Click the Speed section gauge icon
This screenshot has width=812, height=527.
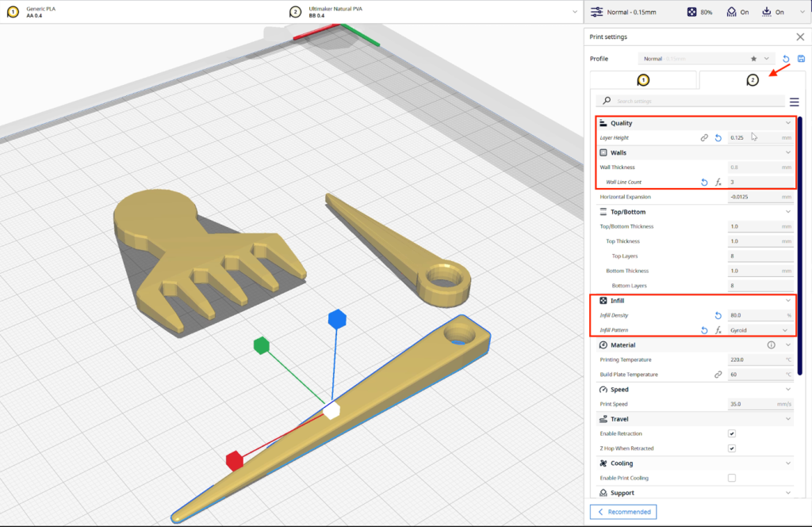(603, 389)
